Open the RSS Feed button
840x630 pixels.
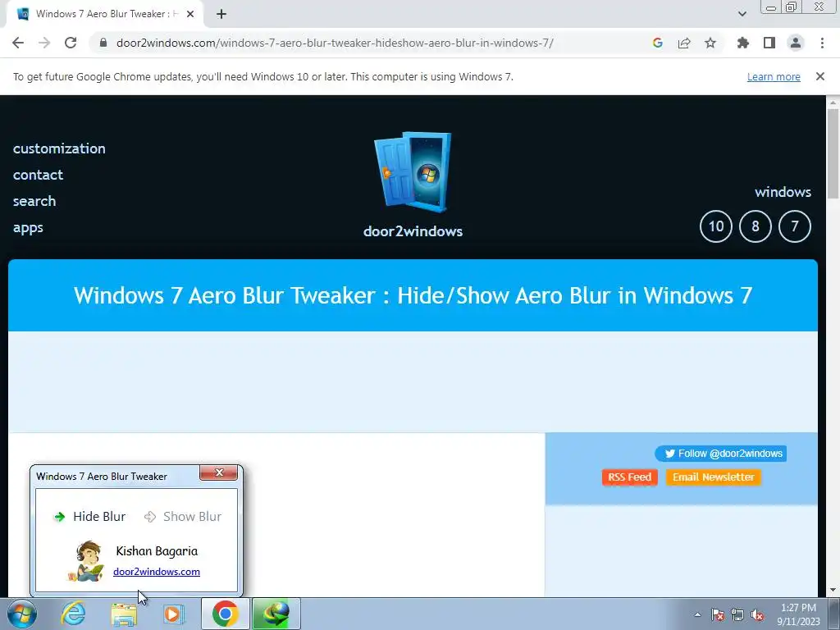tap(629, 477)
